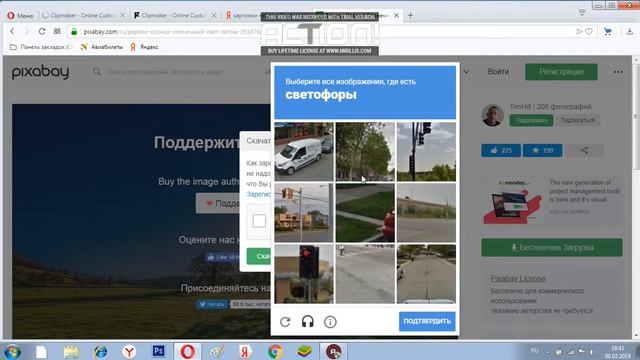
Task: Select captcha tile with empty gray pavement
Action: (x=365, y=274)
